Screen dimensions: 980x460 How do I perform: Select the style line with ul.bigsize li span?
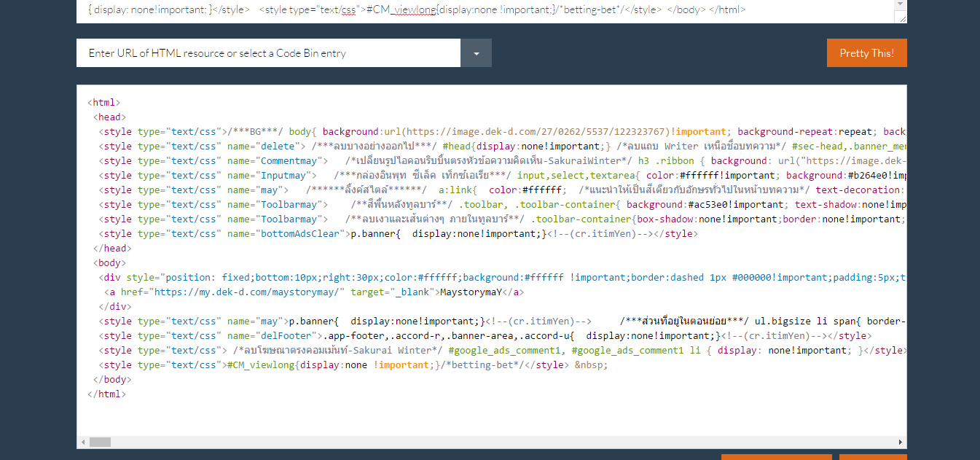(503, 321)
